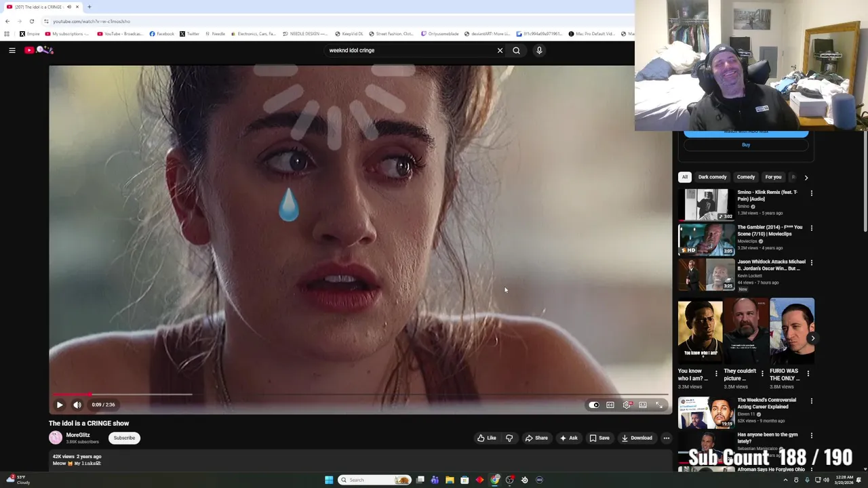Switch player to theater mode
The height and width of the screenshot is (488, 868).
click(x=643, y=405)
